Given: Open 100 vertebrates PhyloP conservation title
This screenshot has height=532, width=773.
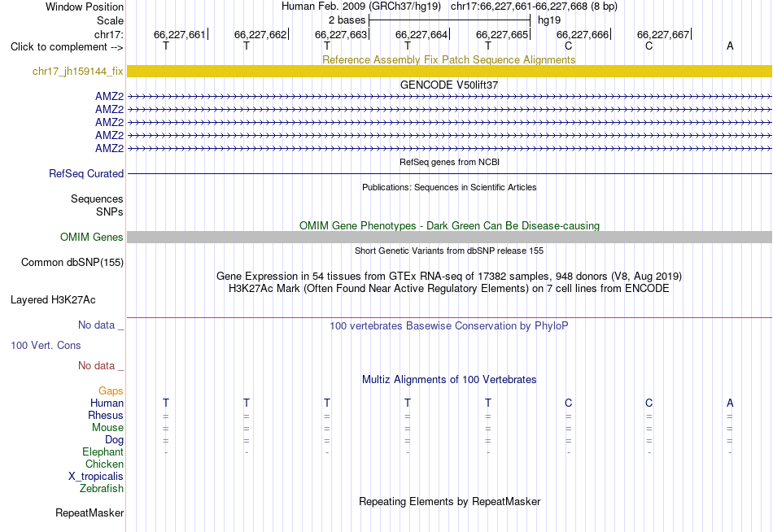Looking at the screenshot, I should (449, 326).
